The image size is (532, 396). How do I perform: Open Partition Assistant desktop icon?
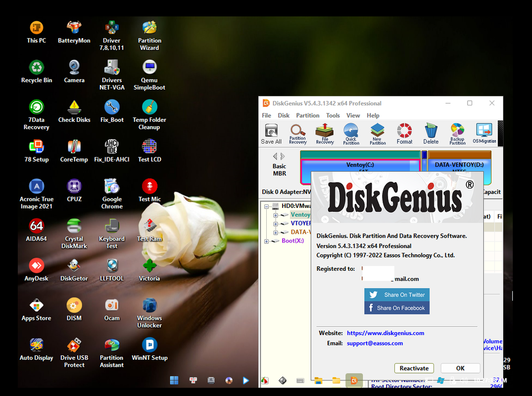pyautogui.click(x=112, y=353)
